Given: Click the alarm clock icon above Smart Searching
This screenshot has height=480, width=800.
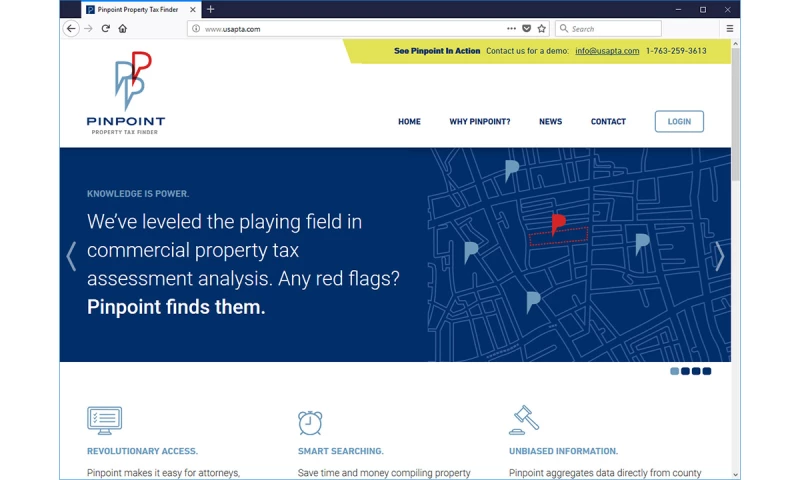Looking at the screenshot, I should [x=310, y=423].
